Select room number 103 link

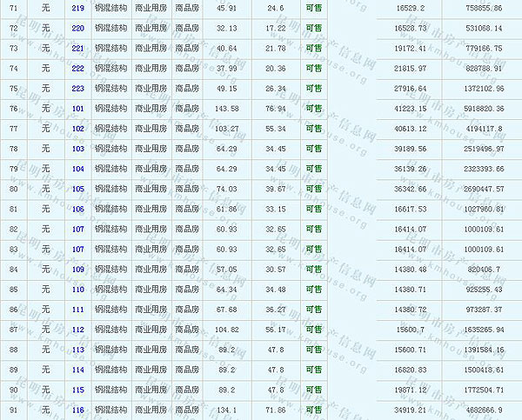point(78,149)
